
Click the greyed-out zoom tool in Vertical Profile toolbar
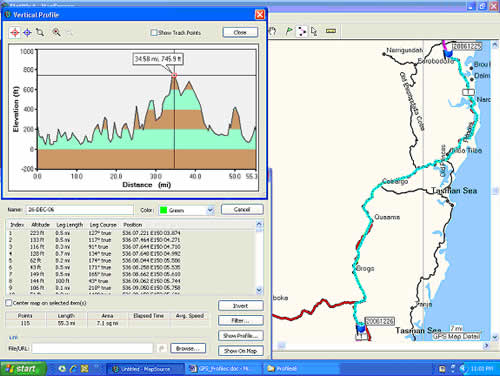tap(69, 32)
